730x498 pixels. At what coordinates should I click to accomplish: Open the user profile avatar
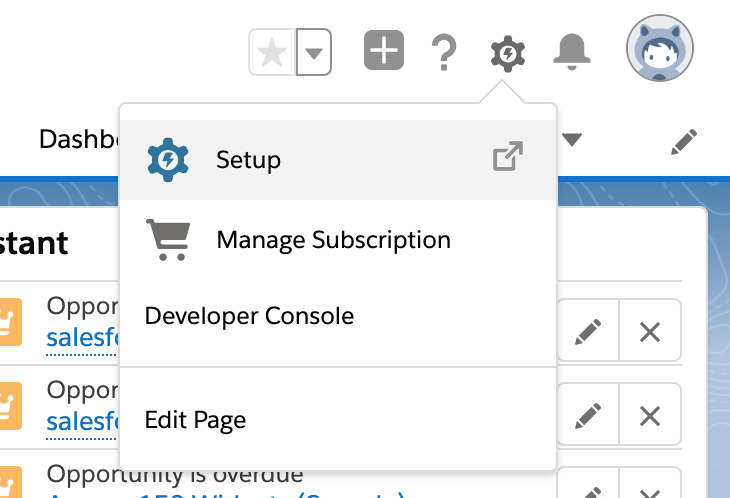pyautogui.click(x=660, y=49)
